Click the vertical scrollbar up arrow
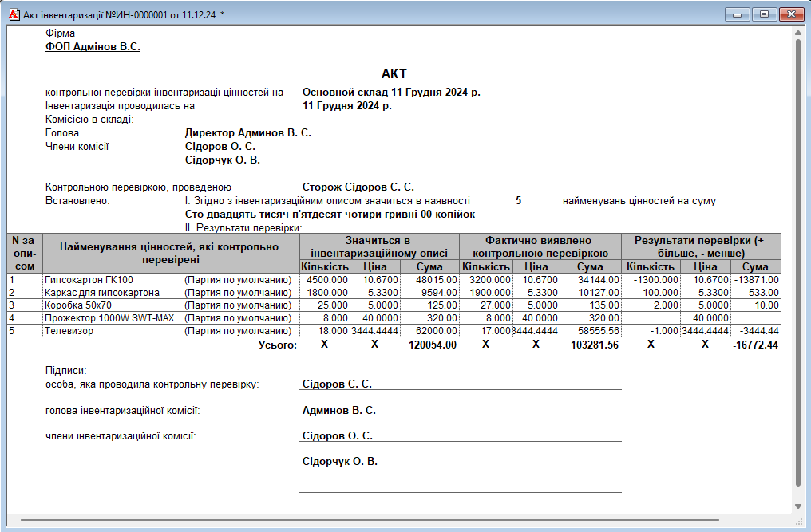 [x=798, y=33]
